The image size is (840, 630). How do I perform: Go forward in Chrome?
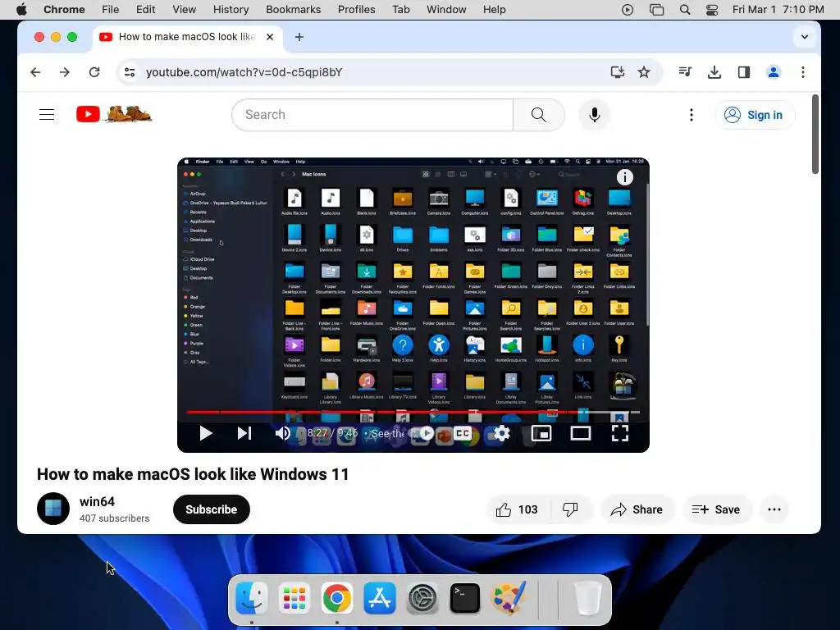(65, 72)
